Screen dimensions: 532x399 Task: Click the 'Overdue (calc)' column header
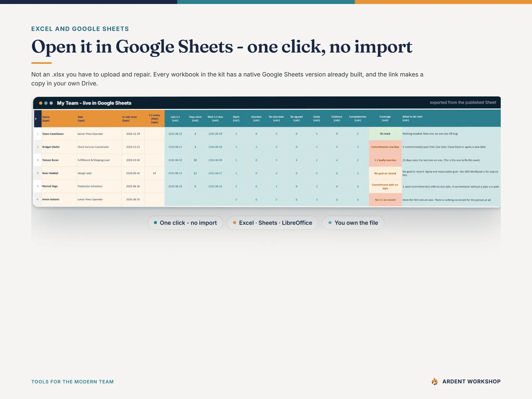pos(256,119)
